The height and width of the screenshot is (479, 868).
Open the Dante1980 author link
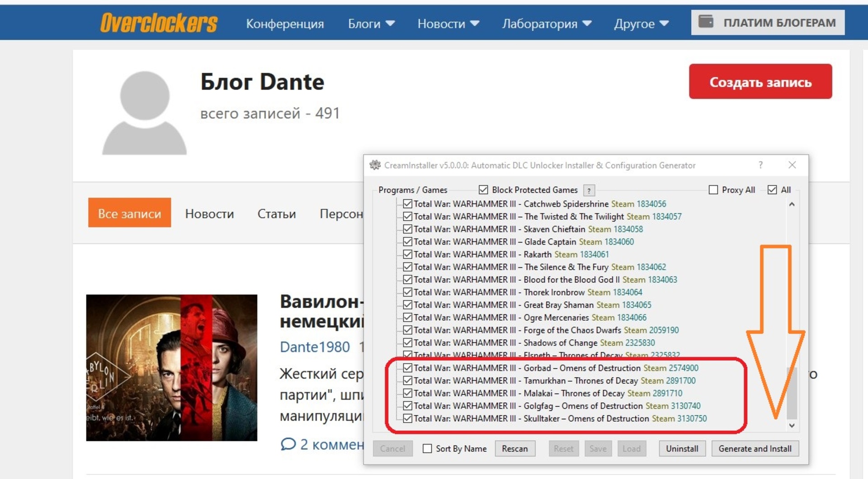315,347
